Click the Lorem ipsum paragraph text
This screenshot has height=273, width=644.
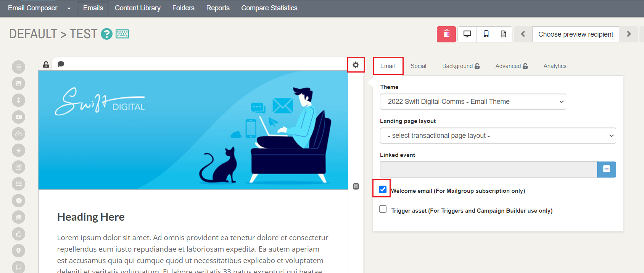[x=193, y=254]
